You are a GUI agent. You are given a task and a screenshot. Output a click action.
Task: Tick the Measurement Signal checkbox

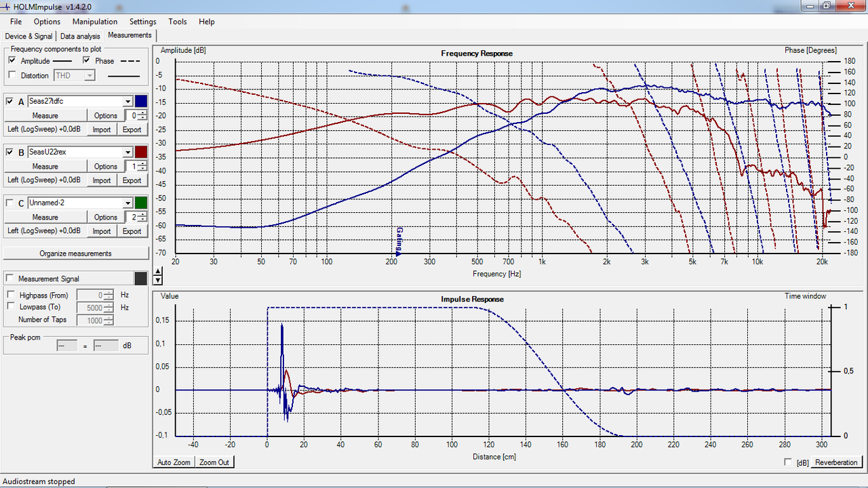(9, 279)
